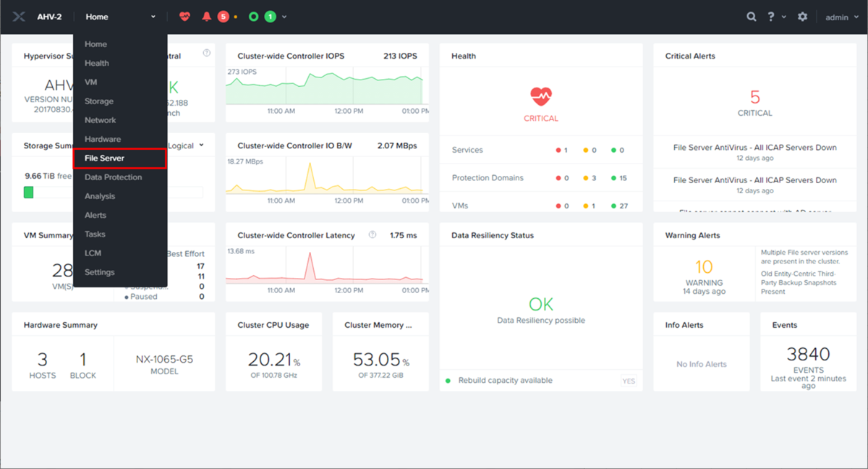This screenshot has height=469, width=868.
Task: Click the No Info Alerts text
Action: tap(701, 364)
